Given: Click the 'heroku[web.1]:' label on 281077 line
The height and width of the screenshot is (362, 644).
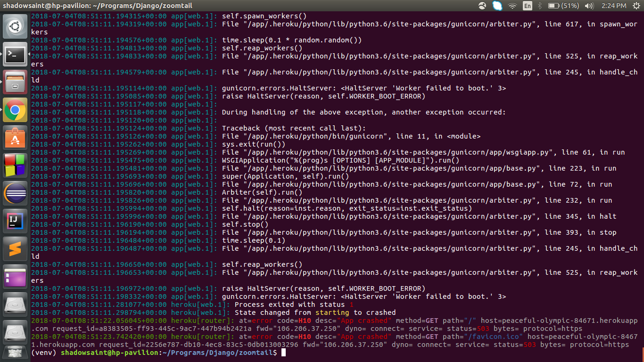Looking at the screenshot, I should (200, 304).
